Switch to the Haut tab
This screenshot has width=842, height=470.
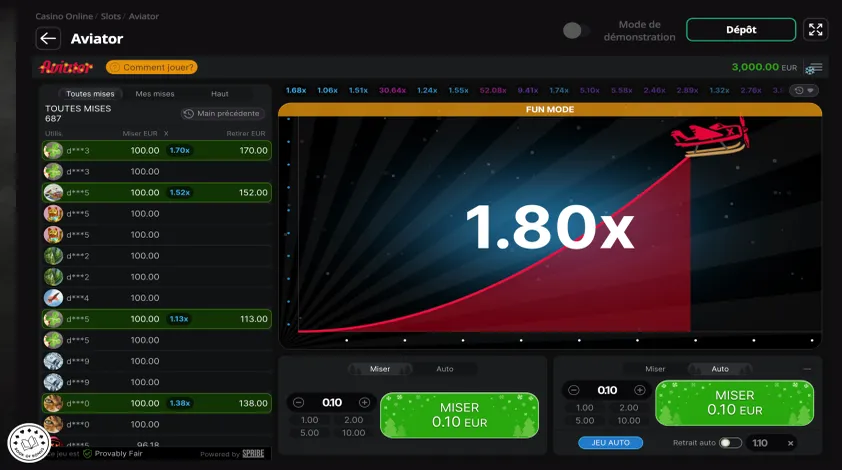point(220,93)
